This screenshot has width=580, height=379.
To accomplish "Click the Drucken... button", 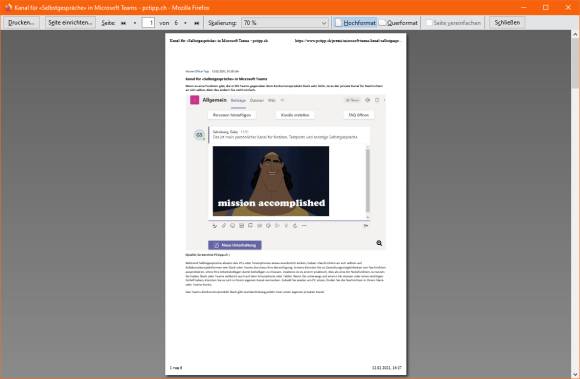I will tap(21, 23).
